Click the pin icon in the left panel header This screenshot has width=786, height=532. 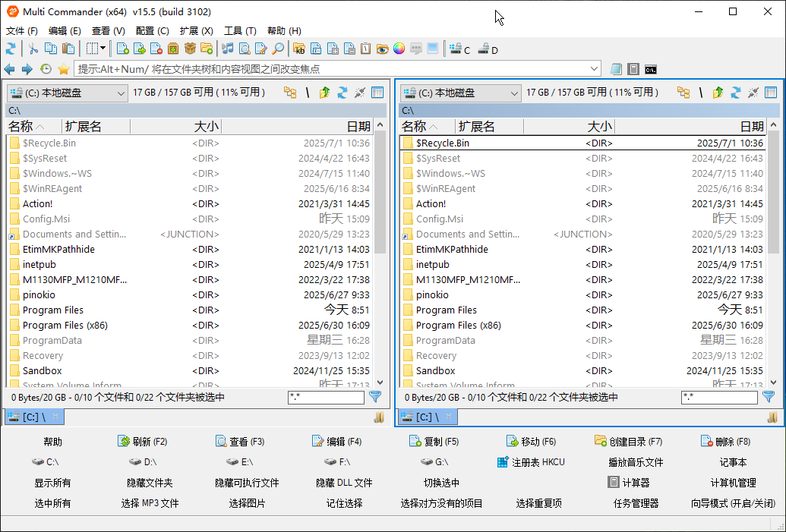pyautogui.click(x=360, y=92)
